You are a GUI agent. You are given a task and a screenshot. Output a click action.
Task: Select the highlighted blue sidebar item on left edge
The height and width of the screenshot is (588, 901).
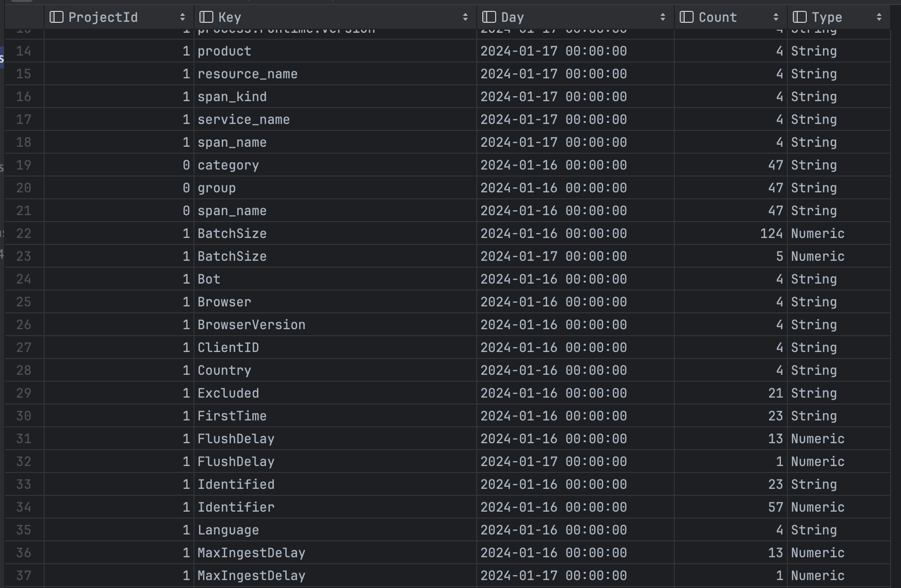[x=2, y=58]
